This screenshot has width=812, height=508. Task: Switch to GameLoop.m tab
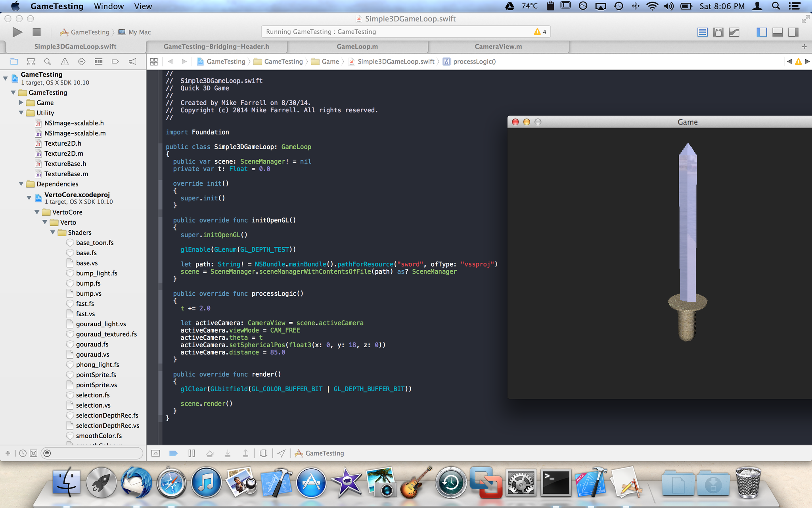click(357, 46)
